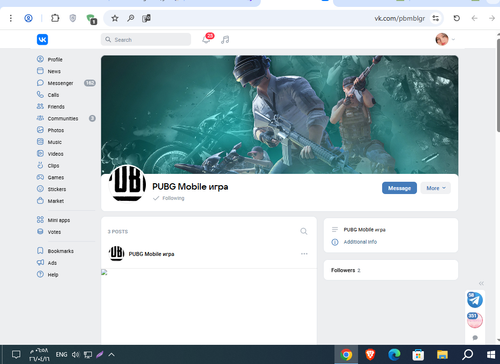This screenshot has height=364, width=500.
Task: Open the account avatar dropdown menu
Action: click(x=445, y=39)
